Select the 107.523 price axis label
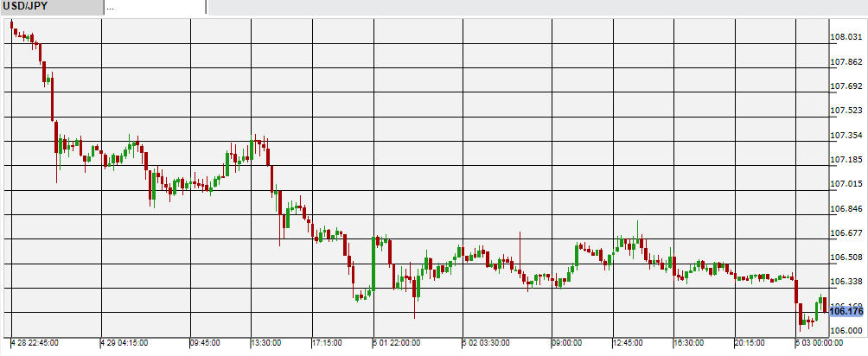This screenshot has height=356, width=868. 846,111
